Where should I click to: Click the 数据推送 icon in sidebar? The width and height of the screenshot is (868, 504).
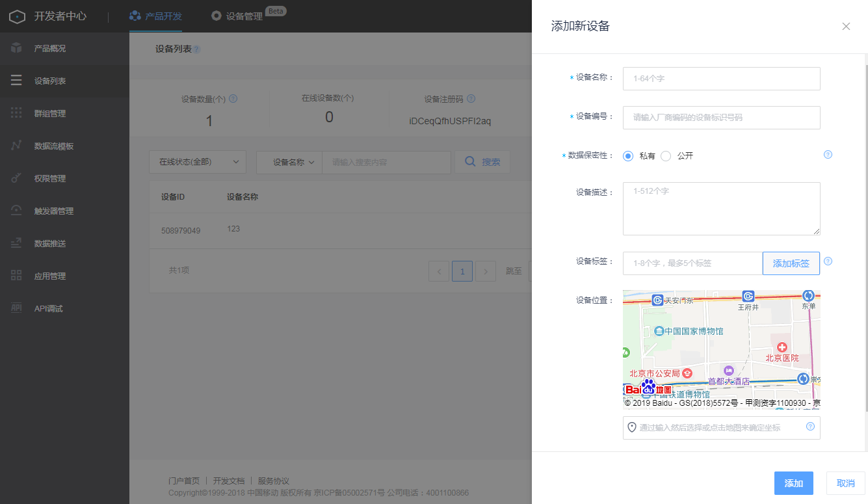(x=16, y=243)
